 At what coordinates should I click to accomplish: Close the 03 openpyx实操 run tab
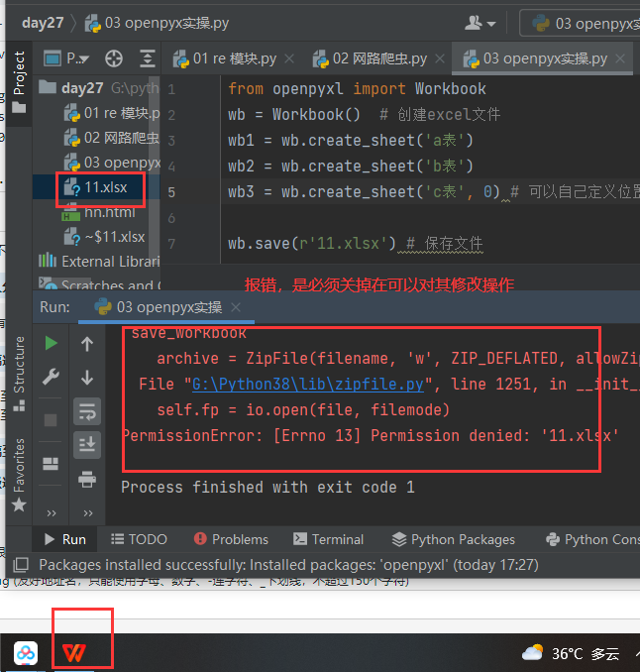[236, 307]
